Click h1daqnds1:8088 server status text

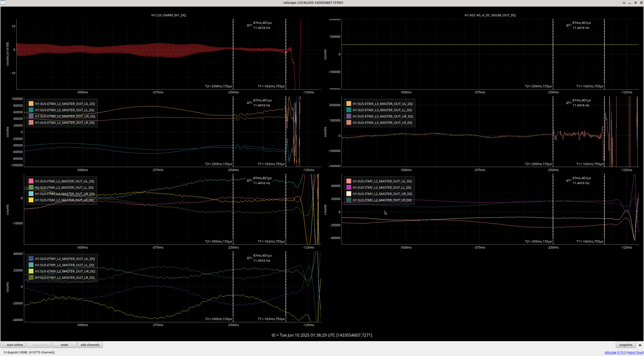click(x=15, y=352)
